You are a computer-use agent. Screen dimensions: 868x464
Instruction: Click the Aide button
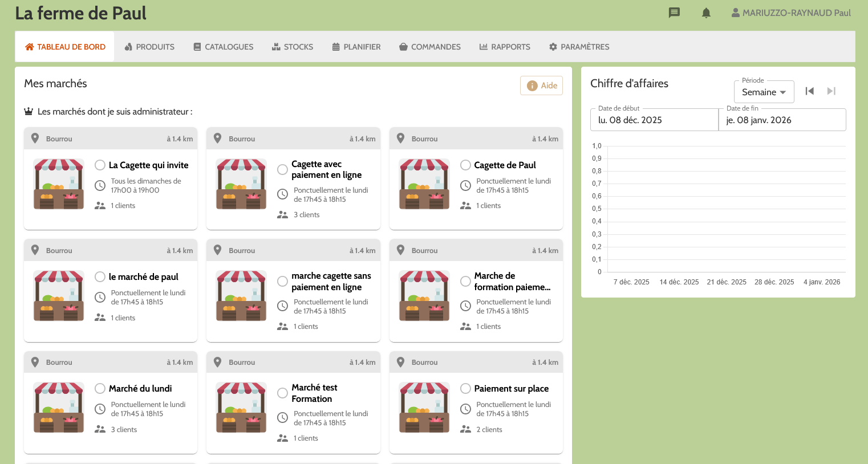coord(541,86)
